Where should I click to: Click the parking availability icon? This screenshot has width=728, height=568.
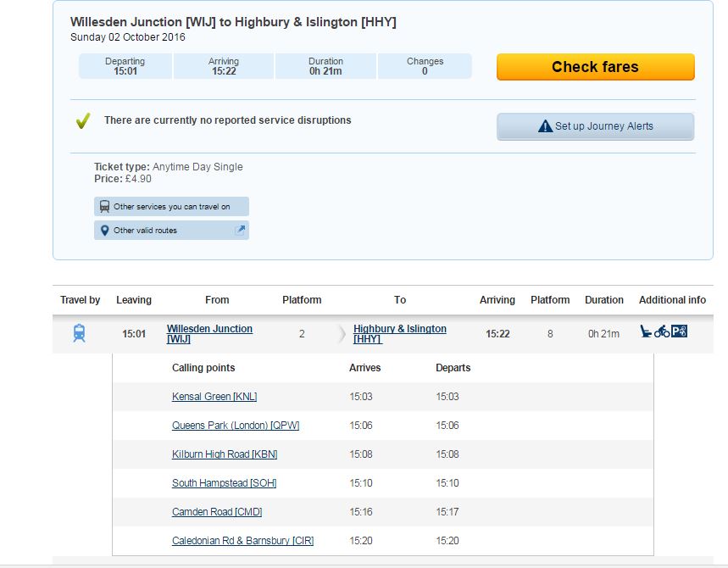click(x=679, y=331)
